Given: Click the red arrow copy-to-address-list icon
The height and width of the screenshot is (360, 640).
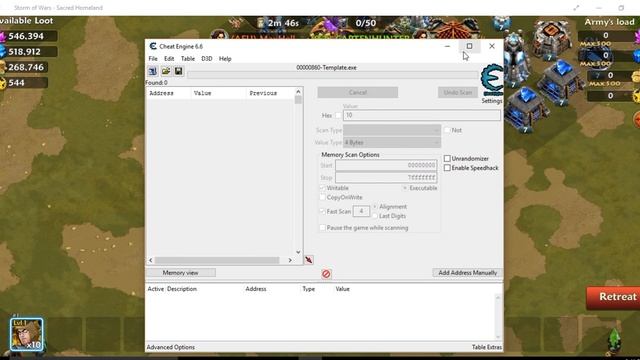Looking at the screenshot, I should (x=309, y=260).
